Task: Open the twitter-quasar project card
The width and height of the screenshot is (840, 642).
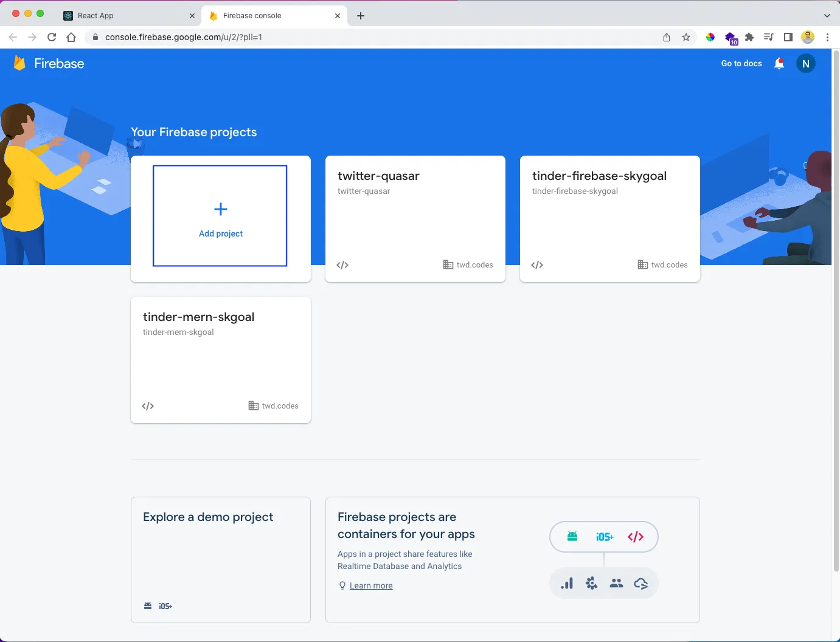Action: 415,219
